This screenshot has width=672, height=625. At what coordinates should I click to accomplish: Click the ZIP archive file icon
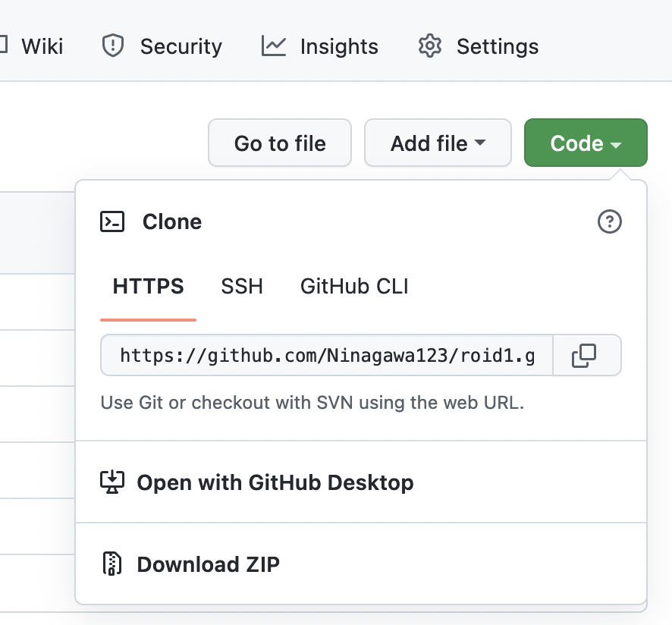(112, 564)
